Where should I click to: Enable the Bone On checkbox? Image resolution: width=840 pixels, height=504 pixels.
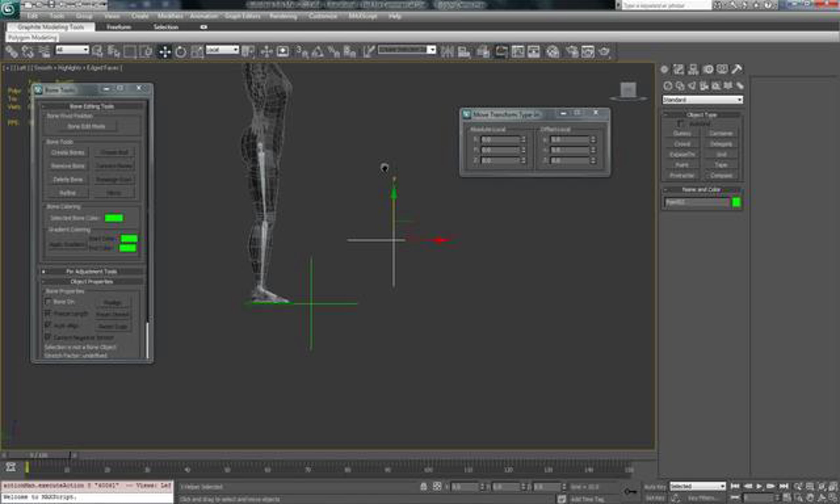coord(48,301)
